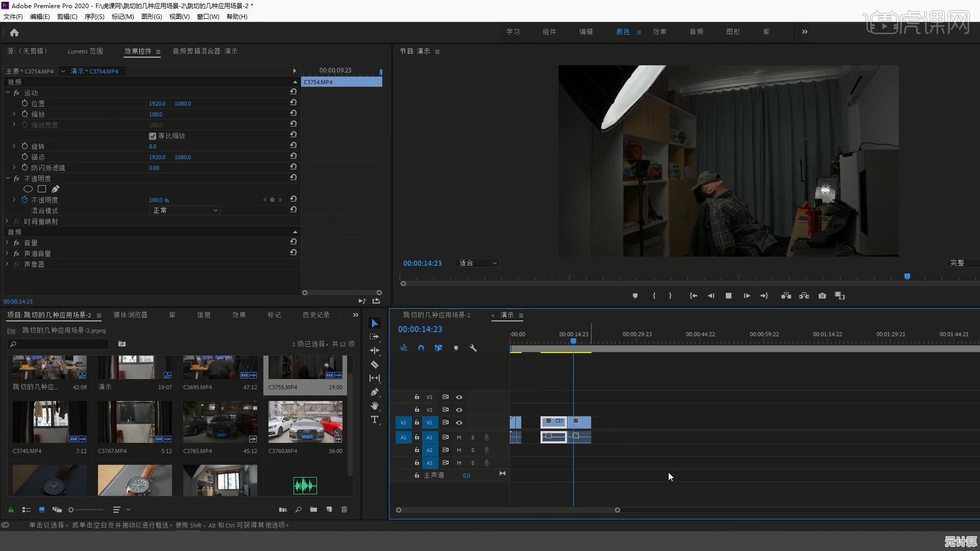Hide V1 track output eye
The height and width of the screenshot is (551, 980).
pyautogui.click(x=459, y=422)
